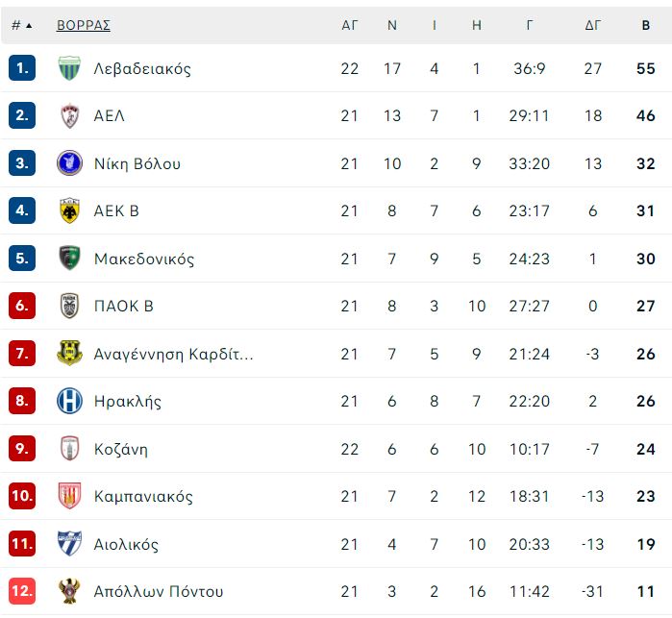
Task: Click the ΑΕΚ Β yellow eagle crest
Action: (x=69, y=210)
